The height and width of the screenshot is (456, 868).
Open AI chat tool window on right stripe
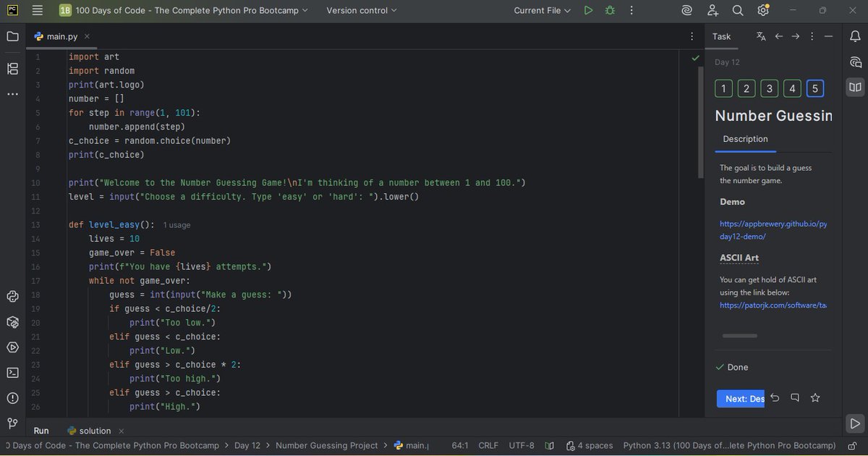point(855,62)
